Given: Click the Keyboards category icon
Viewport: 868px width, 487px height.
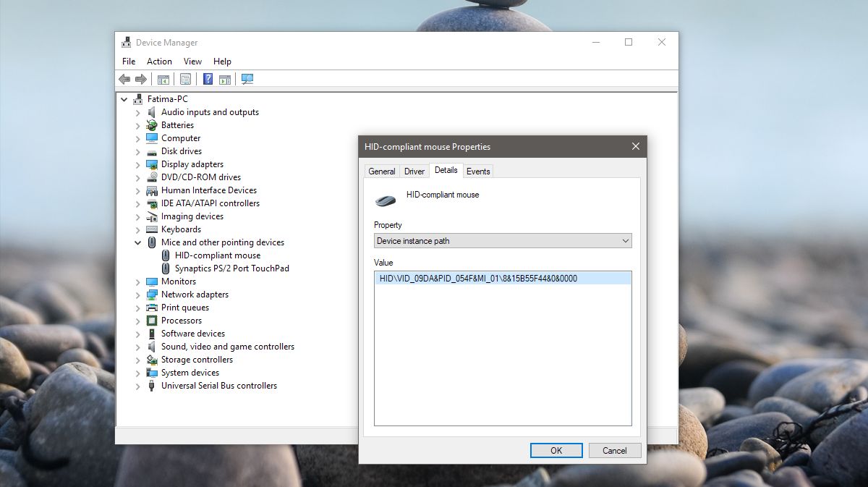Looking at the screenshot, I should click(152, 229).
